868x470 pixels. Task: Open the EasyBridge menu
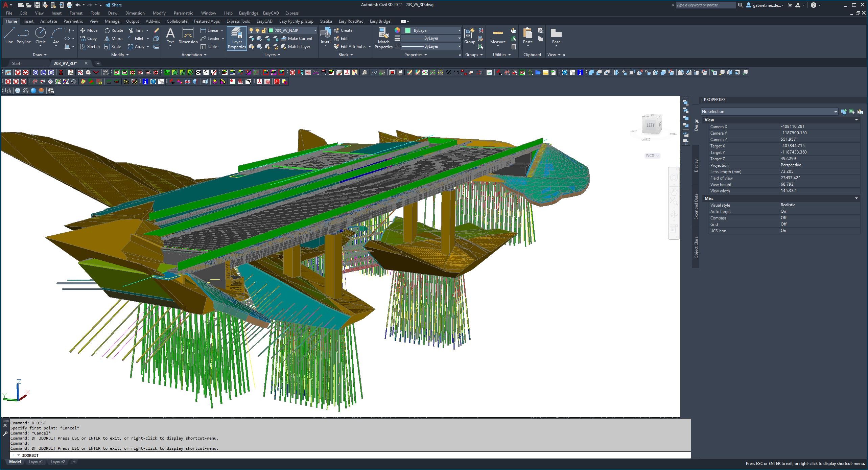[248, 13]
